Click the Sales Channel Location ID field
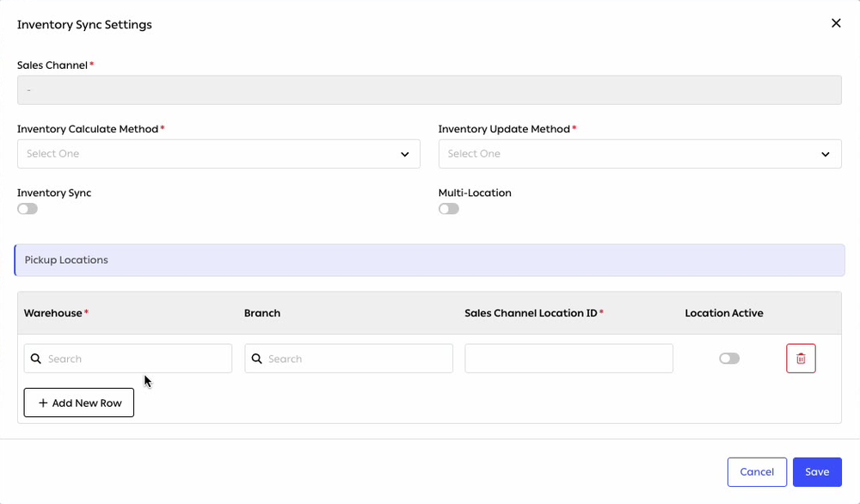This screenshot has height=504, width=860. [x=568, y=359]
